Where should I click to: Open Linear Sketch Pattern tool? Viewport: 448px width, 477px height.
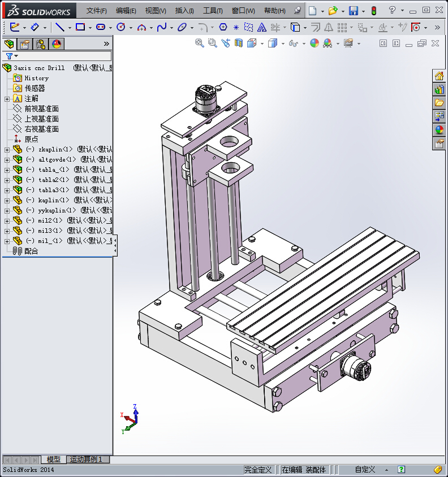[x=342, y=27]
